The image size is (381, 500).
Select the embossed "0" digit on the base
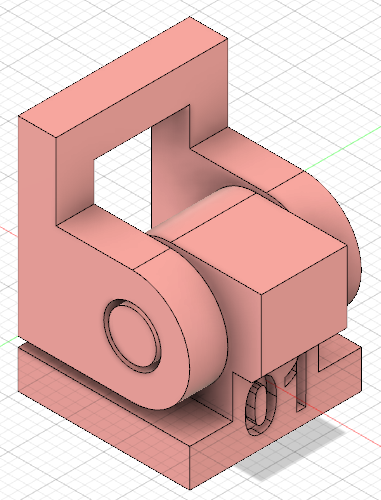point(261,405)
